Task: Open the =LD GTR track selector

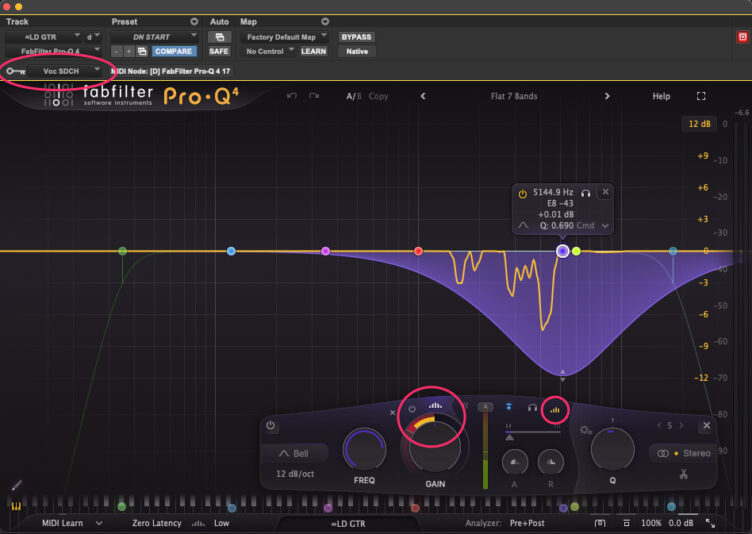Action: point(44,37)
